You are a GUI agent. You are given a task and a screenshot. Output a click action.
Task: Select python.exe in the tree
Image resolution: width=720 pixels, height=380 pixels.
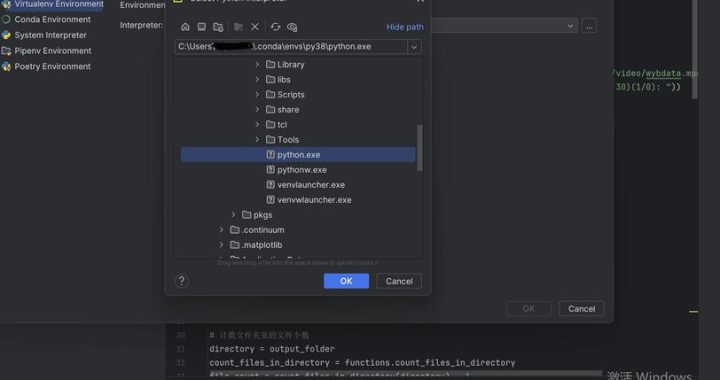click(298, 155)
